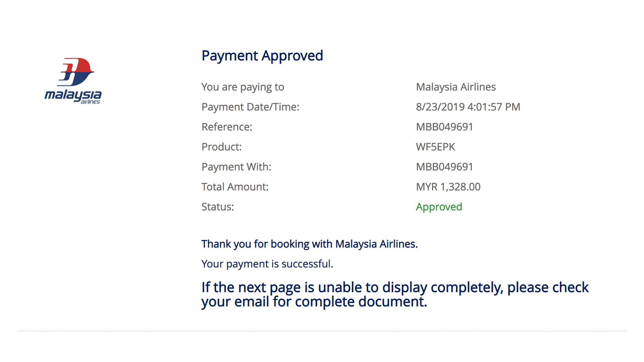Click the "You are paying to" label

(243, 87)
